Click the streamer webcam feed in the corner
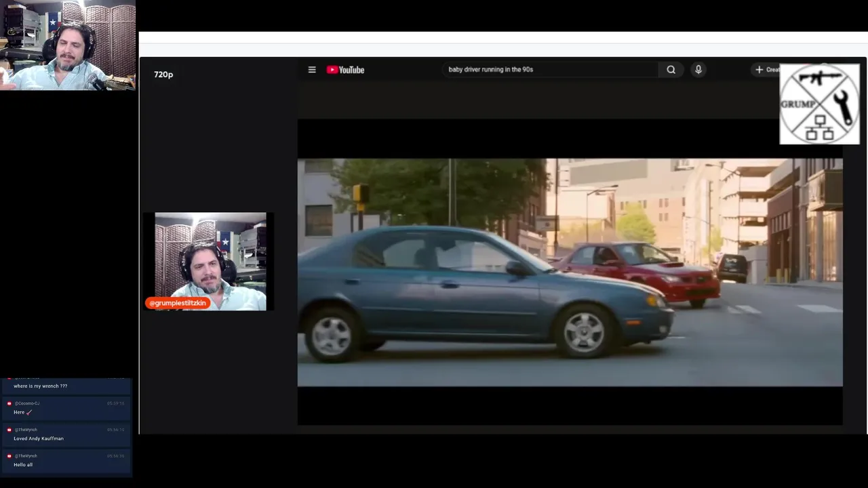This screenshot has height=488, width=868. pyautogui.click(x=68, y=45)
